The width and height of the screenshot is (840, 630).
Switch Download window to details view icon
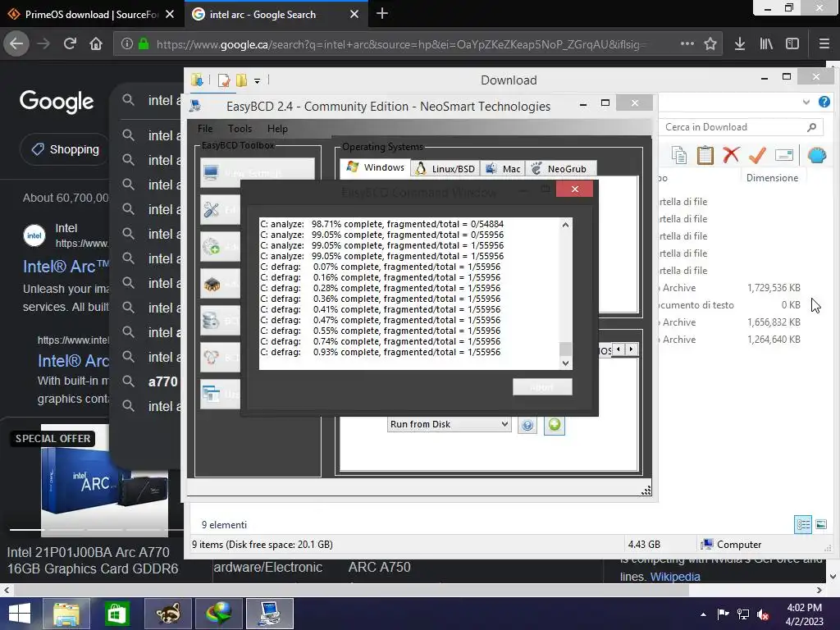tap(803, 524)
